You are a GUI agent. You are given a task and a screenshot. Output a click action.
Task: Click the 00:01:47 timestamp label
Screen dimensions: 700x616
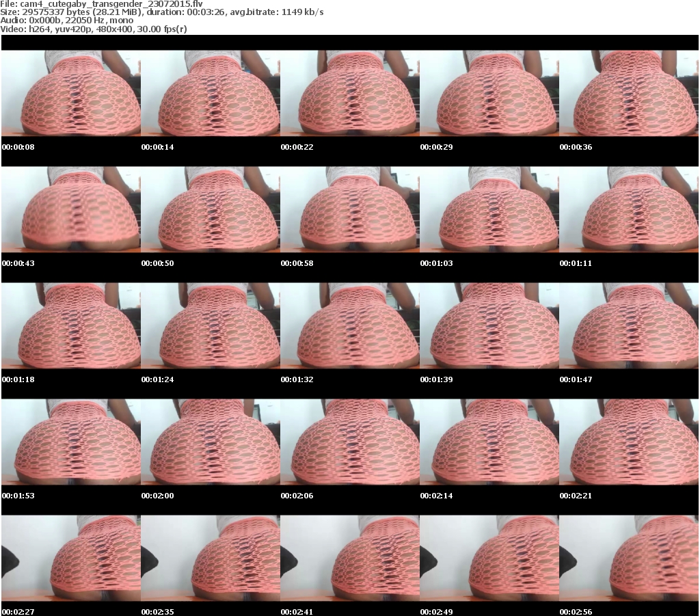pos(576,379)
